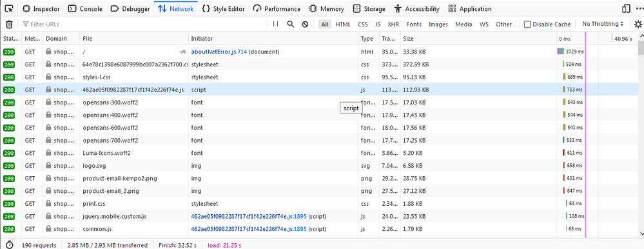Filter requests by Fonts
This screenshot has width=644, height=249.
[414, 25]
